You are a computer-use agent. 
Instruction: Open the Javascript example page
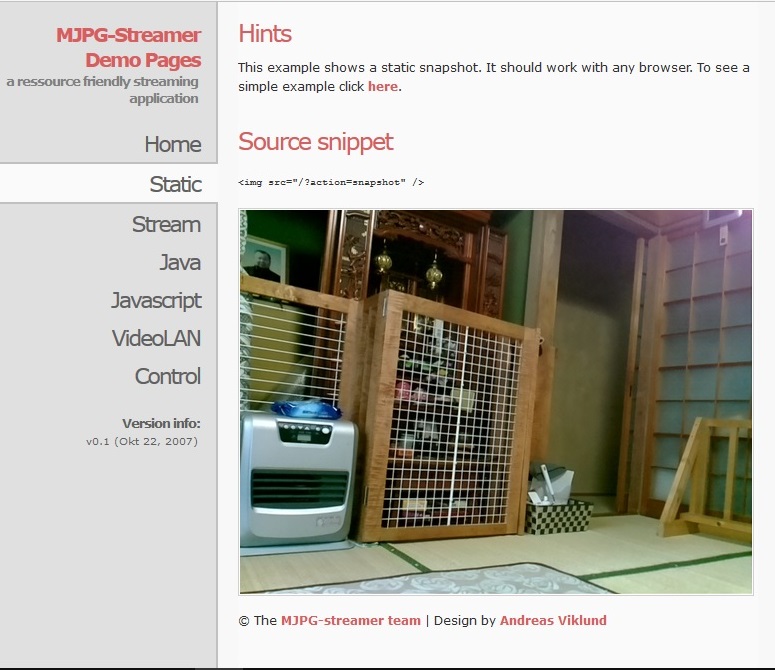(156, 301)
